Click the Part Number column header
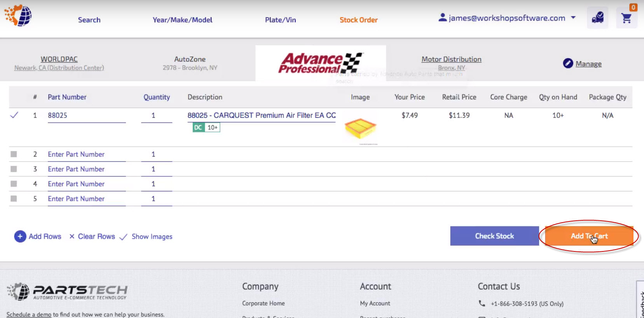Image resolution: width=644 pixels, height=318 pixels. [x=67, y=97]
